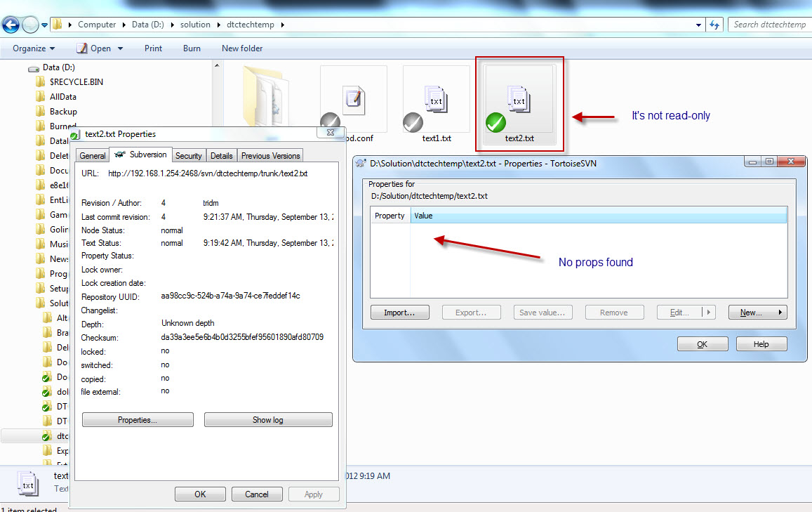Select Data (D:) in the address breadcrumb

147,25
